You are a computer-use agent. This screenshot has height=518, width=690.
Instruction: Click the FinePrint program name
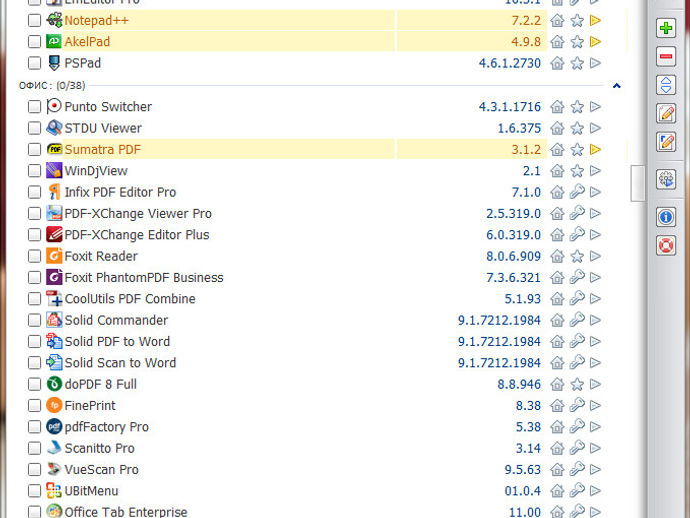[90, 406]
